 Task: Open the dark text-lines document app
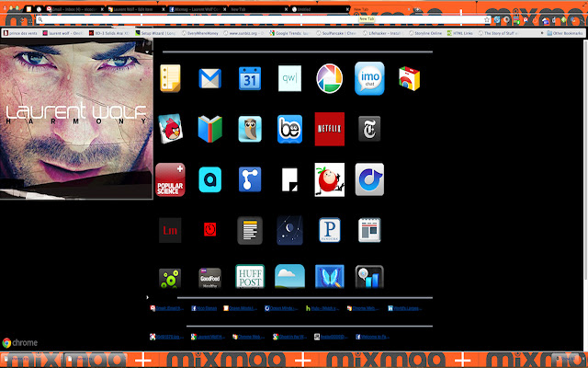click(x=250, y=230)
